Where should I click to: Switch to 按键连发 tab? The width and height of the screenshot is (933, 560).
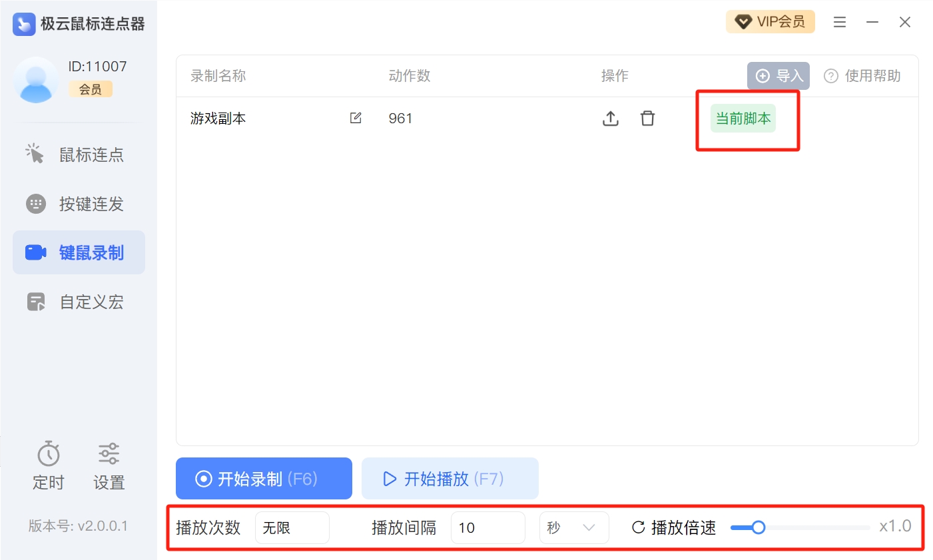pyautogui.click(x=79, y=204)
